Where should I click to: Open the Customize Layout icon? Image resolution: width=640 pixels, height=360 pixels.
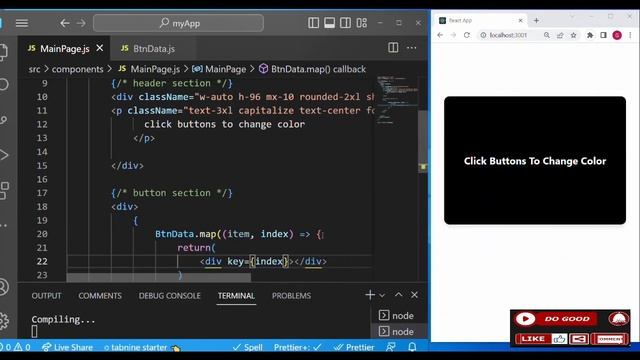pos(362,23)
